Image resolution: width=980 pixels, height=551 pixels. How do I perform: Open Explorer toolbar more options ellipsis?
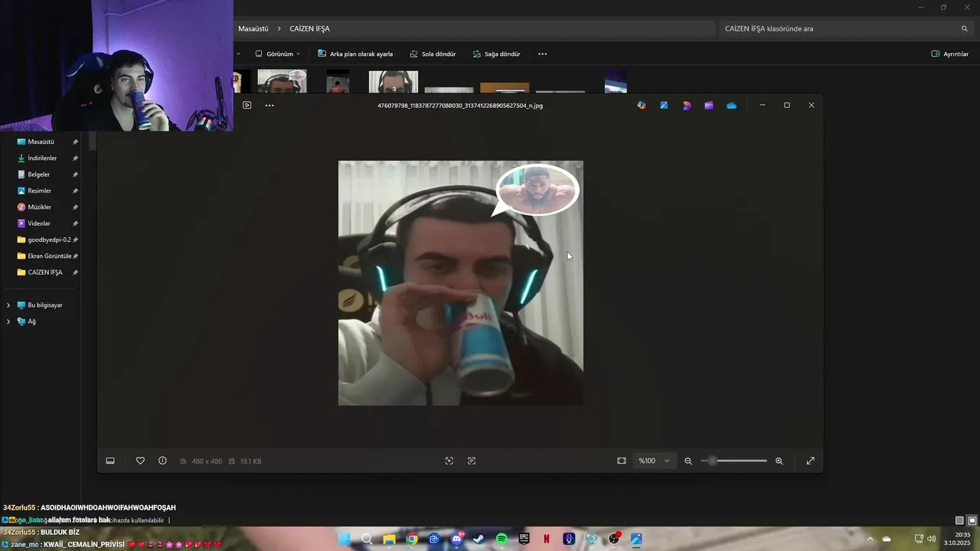543,54
